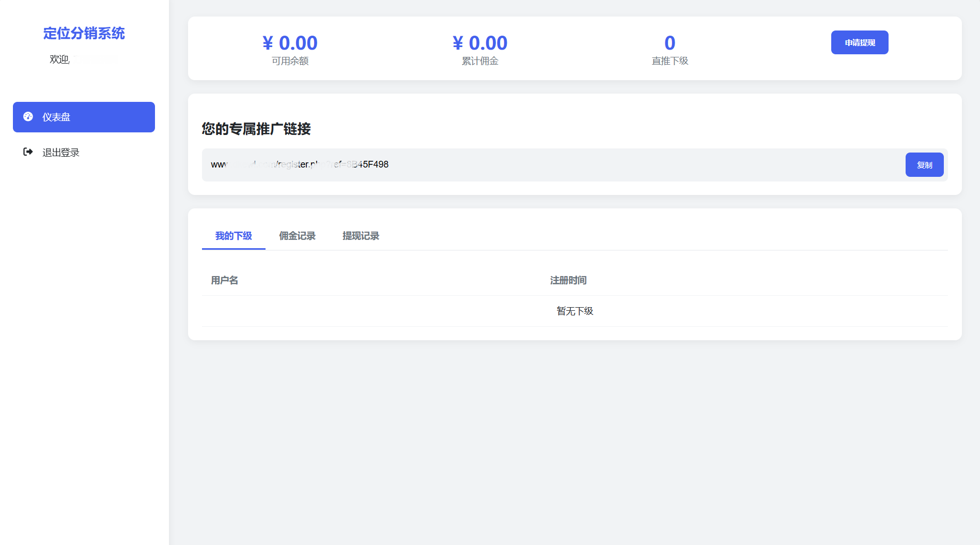Click the 直推下级 count number
Screen dimensions: 980x545
click(670, 43)
